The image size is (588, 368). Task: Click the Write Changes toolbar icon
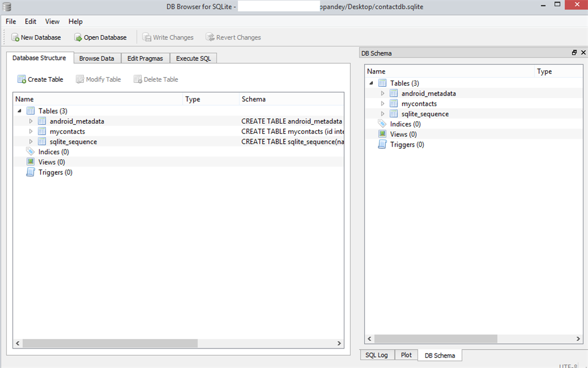(146, 37)
